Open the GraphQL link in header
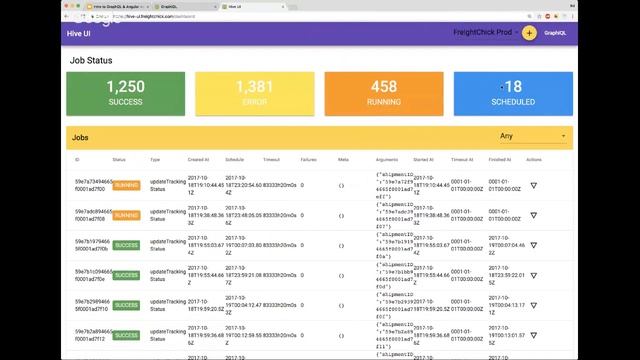Screen dimensions: 640x360 [555, 33]
